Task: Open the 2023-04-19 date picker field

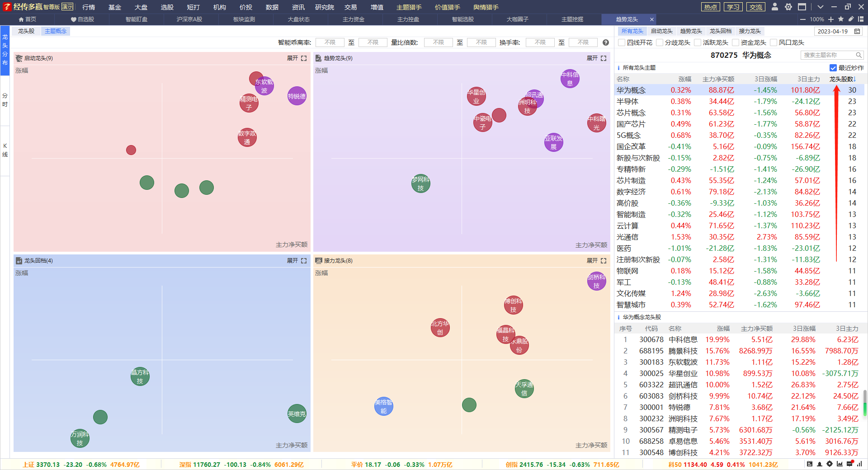Action: tap(839, 31)
